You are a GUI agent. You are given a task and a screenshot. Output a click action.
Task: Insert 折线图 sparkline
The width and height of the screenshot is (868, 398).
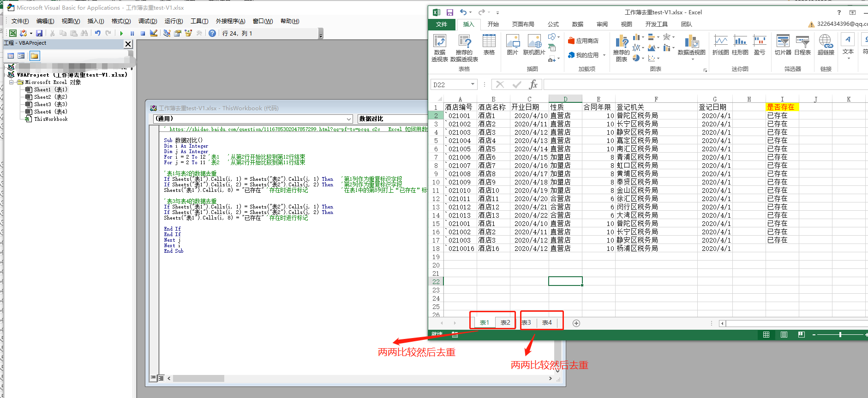coord(721,45)
